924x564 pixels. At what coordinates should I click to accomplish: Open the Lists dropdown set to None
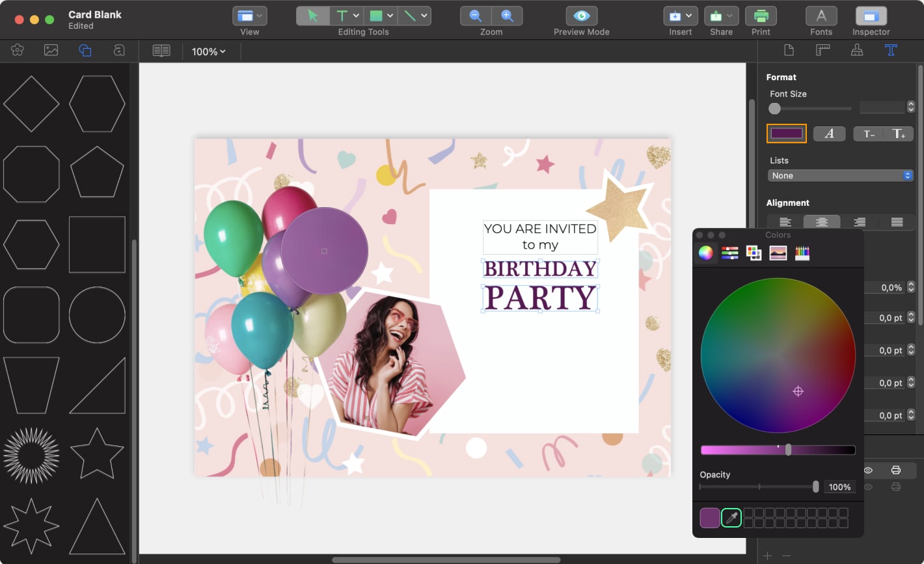[840, 175]
